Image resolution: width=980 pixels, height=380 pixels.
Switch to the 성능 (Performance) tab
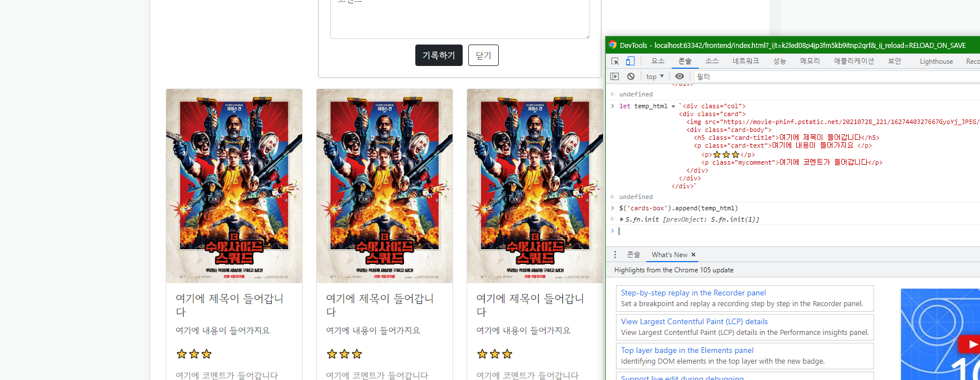click(779, 61)
